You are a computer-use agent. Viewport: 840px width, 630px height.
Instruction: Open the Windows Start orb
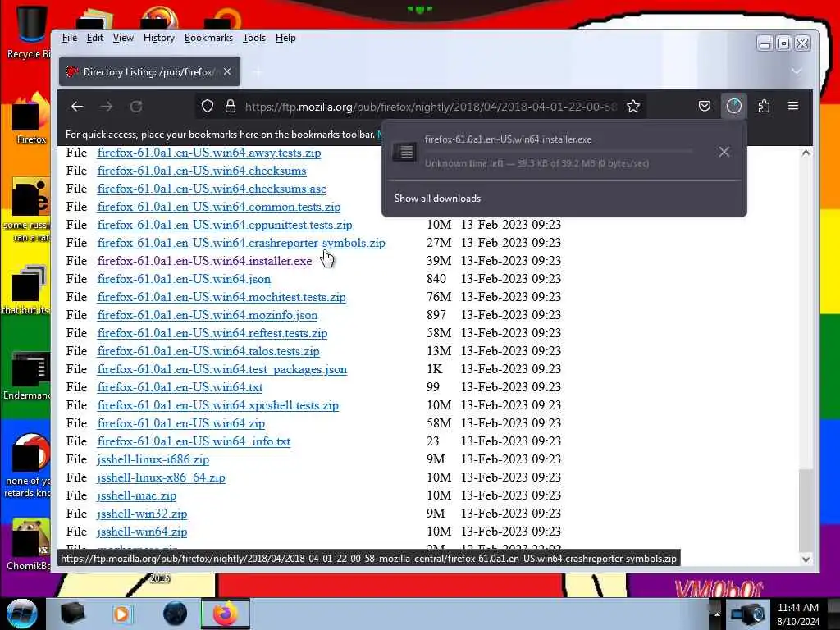[22, 613]
